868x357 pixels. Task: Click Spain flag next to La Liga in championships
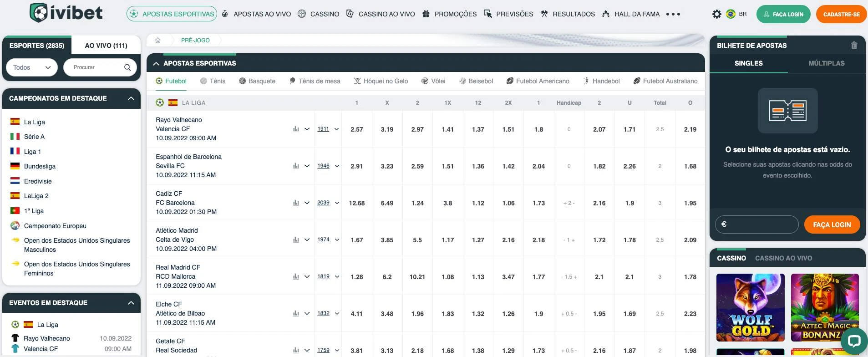coord(15,122)
